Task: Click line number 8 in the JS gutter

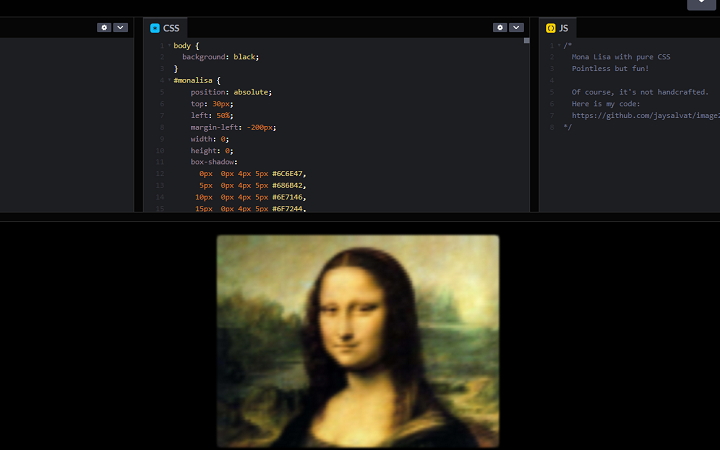Action: 552,128
